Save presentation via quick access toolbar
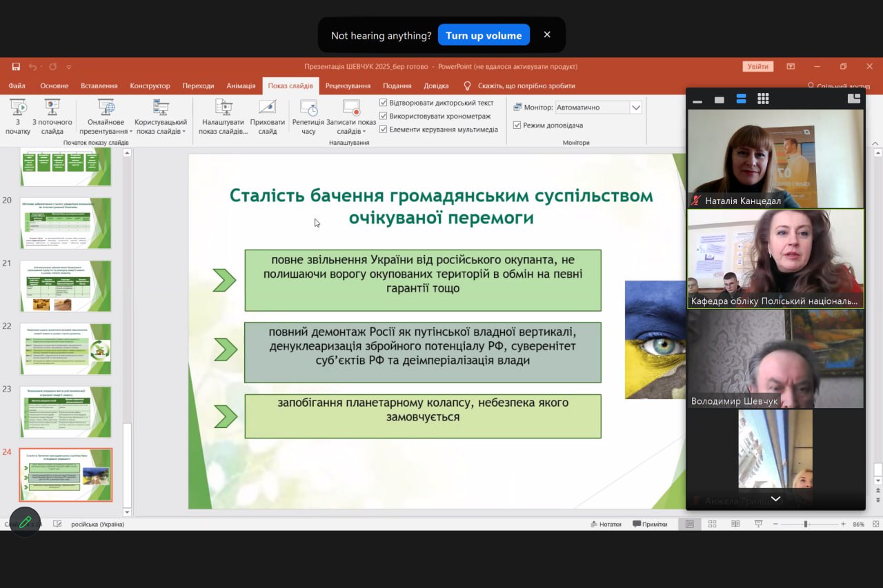The height and width of the screenshot is (588, 883). pos(16,67)
